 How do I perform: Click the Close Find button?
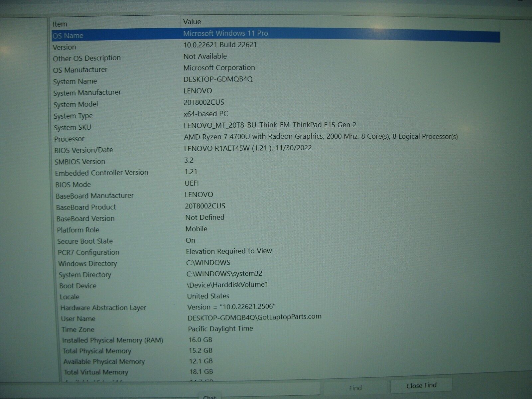(x=421, y=386)
